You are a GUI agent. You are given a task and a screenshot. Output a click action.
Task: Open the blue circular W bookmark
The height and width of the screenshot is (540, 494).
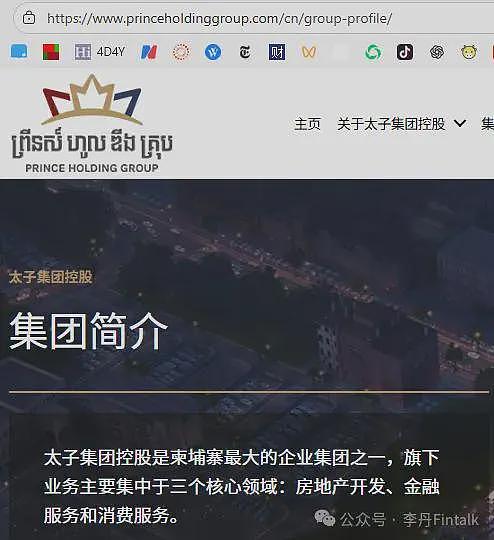213,52
